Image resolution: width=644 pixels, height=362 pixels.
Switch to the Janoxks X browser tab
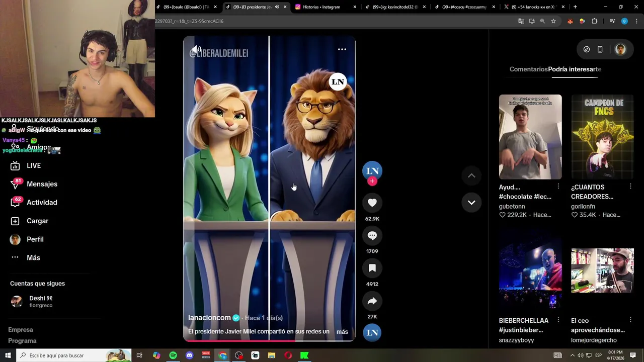[532, 7]
